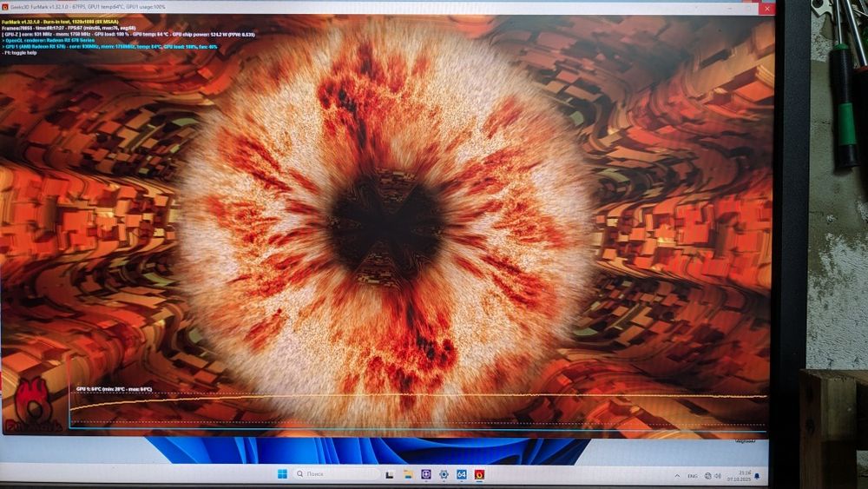
Task: Open the clock and date flyout
Action: point(739,476)
